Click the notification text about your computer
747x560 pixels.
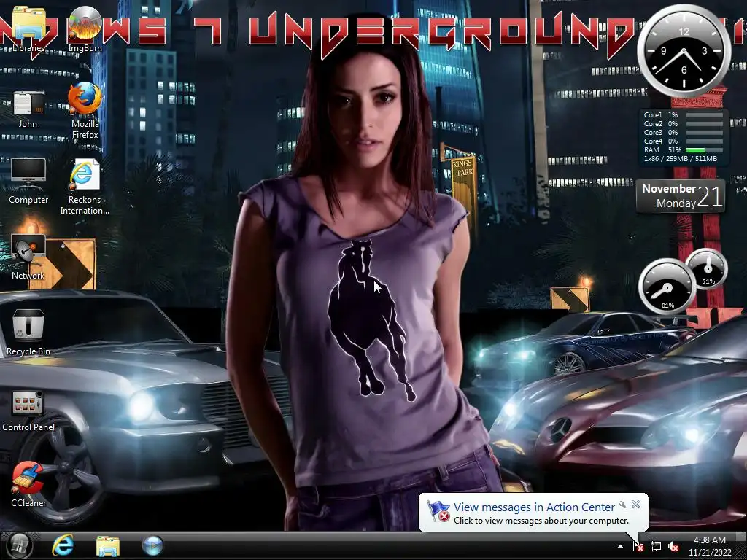coord(541,521)
